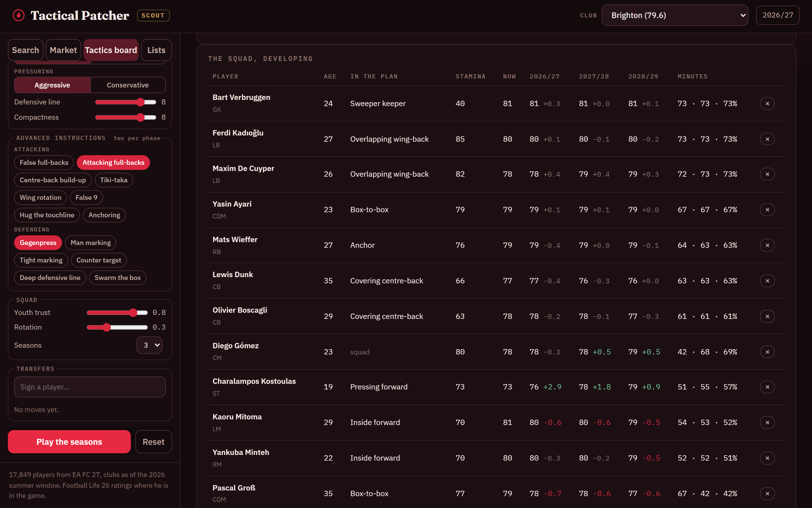Select Aggressive pressuring

pyautogui.click(x=52, y=85)
